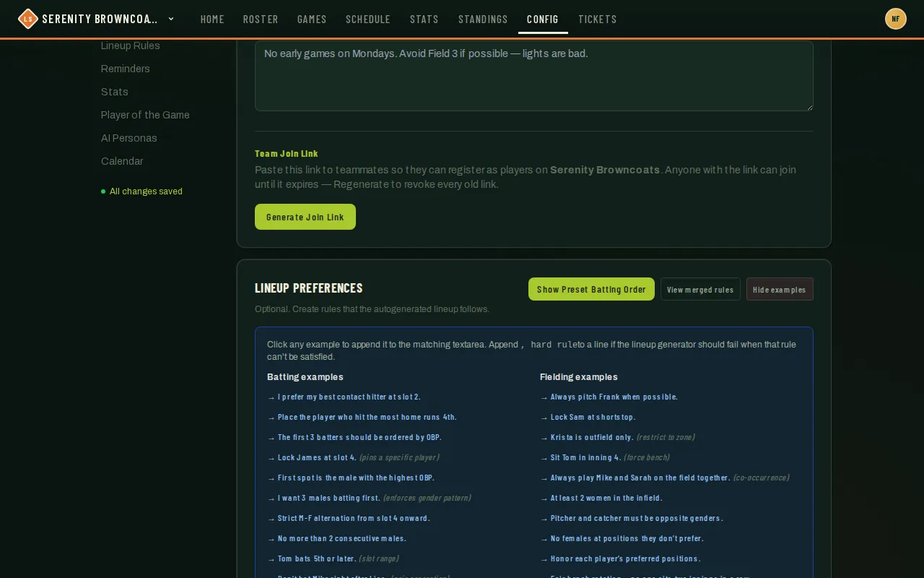Append 'Lock James at slot 4' example
This screenshot has height=578, width=924.
[353, 457]
